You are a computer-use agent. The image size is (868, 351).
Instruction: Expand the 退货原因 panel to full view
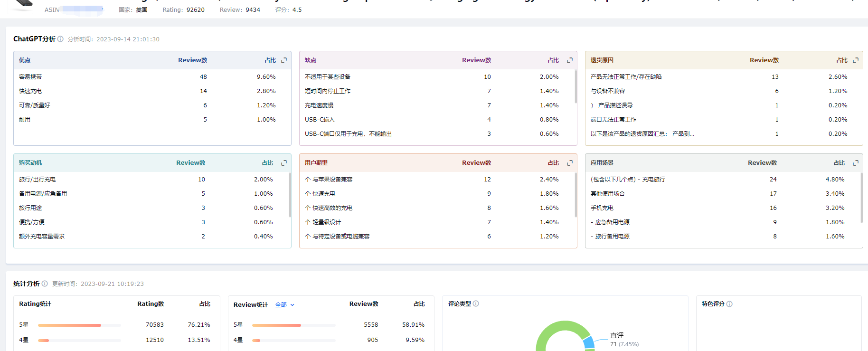(856, 60)
